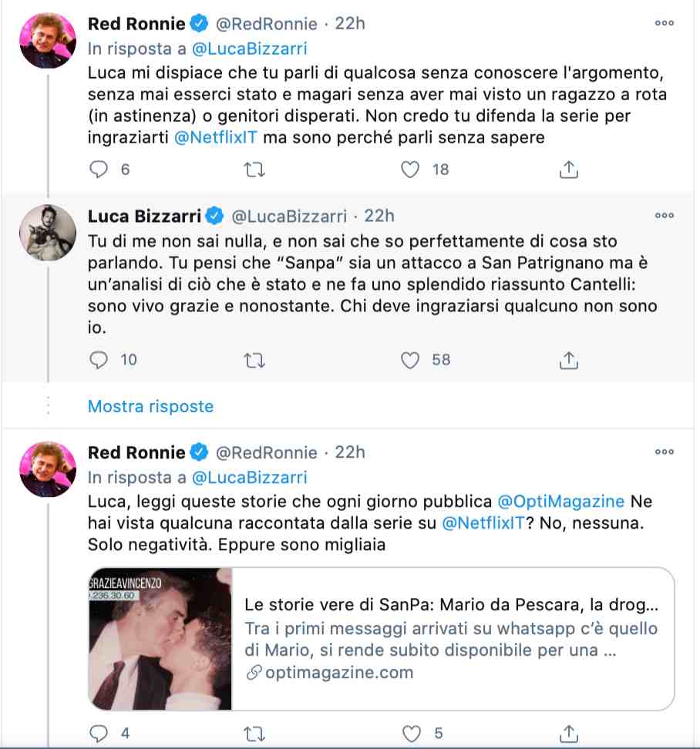Open more options on Red Ronnie's OptiMagazine tweet

[x=664, y=452]
